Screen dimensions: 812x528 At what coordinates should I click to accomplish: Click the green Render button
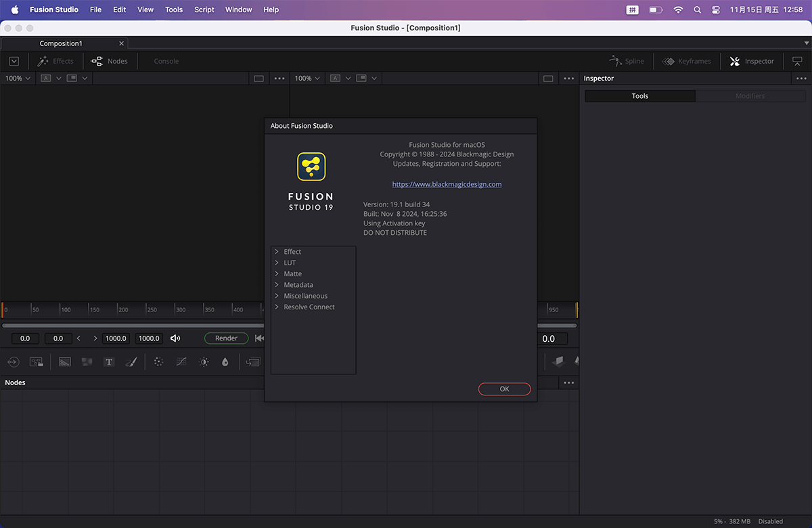click(x=226, y=338)
